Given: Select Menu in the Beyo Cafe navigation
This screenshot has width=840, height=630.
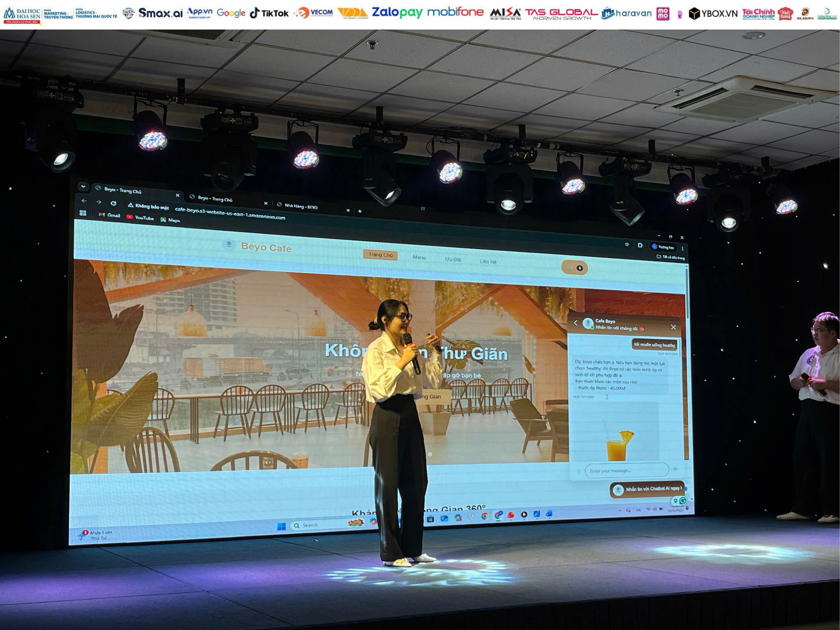Looking at the screenshot, I should click(418, 258).
